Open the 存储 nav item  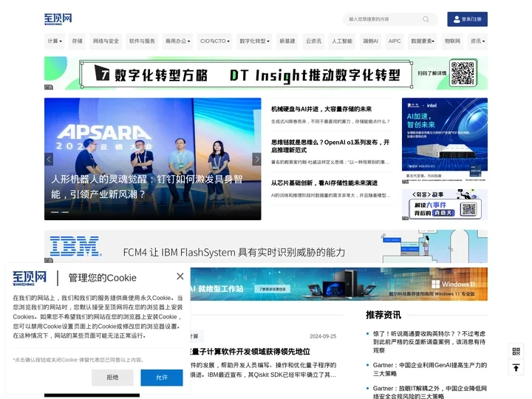point(77,41)
